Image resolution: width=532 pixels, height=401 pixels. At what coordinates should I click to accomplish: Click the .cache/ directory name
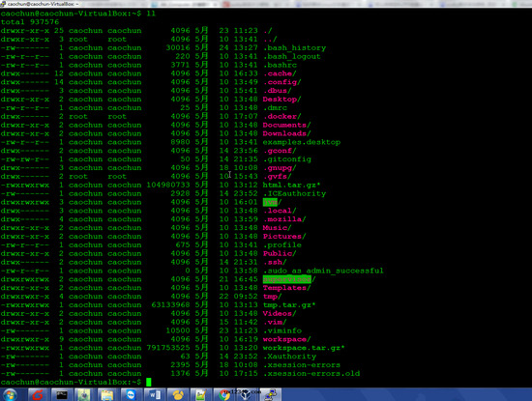[280, 73]
